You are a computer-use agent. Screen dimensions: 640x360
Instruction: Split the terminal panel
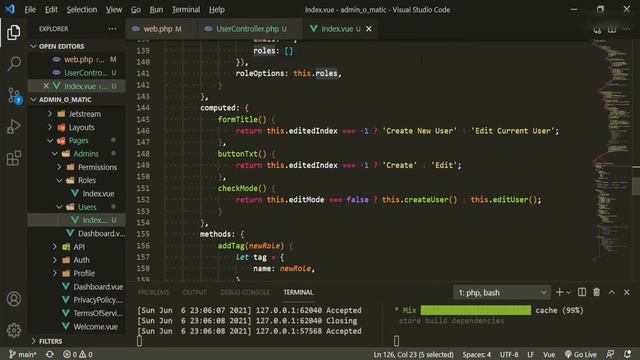[x=582, y=292]
